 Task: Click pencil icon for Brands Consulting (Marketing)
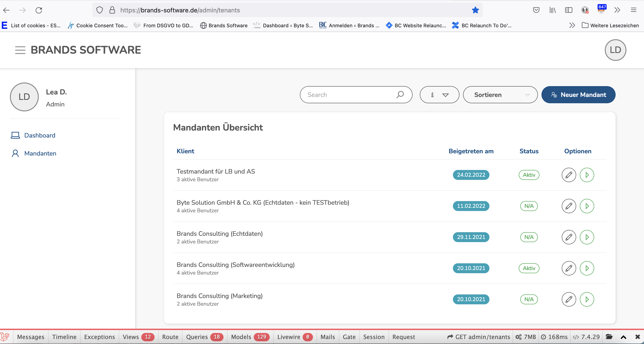(x=569, y=299)
